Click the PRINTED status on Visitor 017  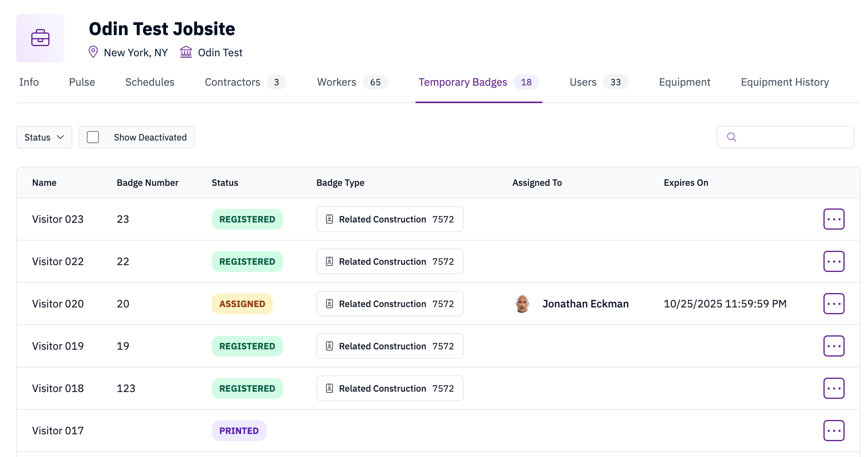[239, 431]
